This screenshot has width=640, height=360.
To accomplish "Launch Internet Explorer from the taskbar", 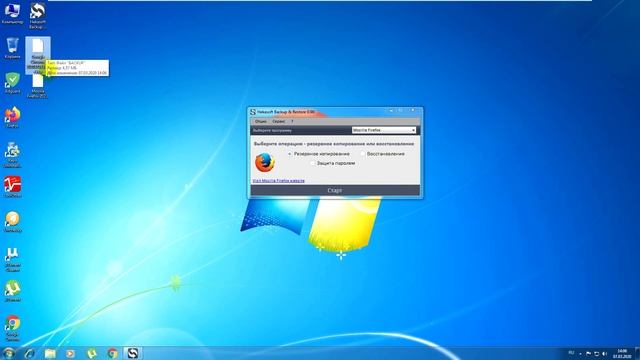I will pos(29,353).
